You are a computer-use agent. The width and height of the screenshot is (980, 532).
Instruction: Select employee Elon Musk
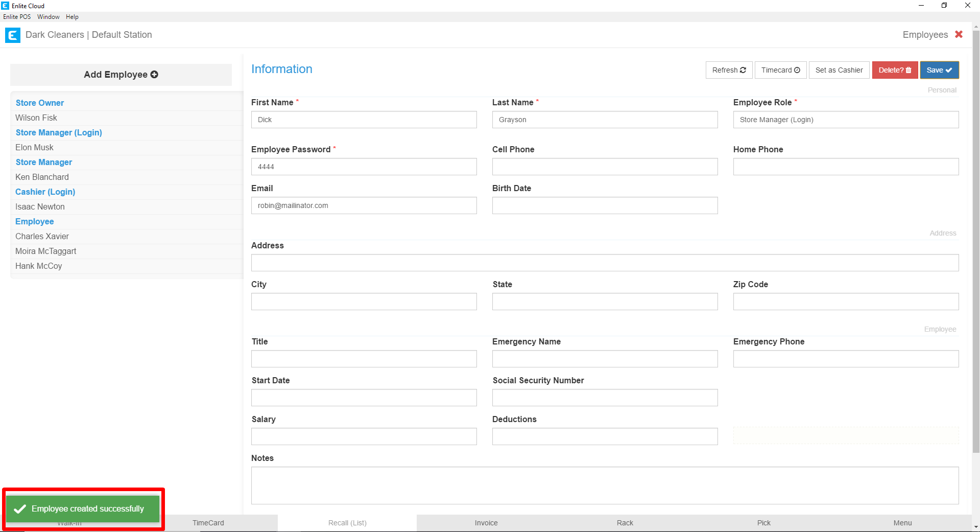(127, 148)
